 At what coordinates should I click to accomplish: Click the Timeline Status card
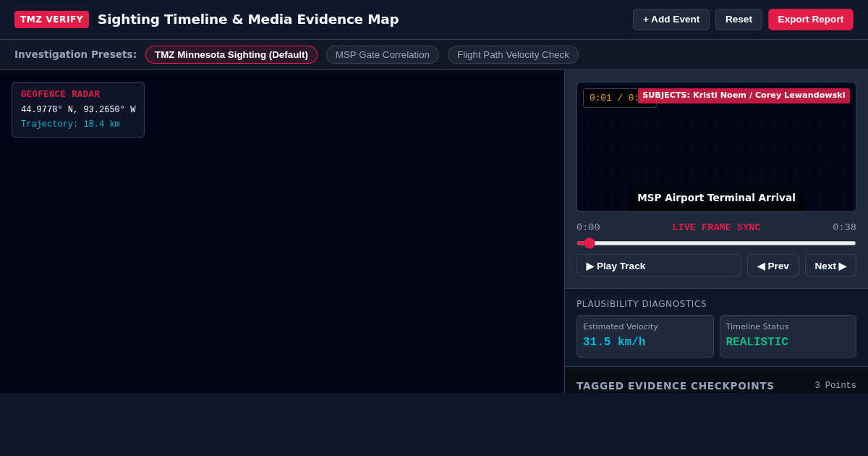click(x=788, y=336)
